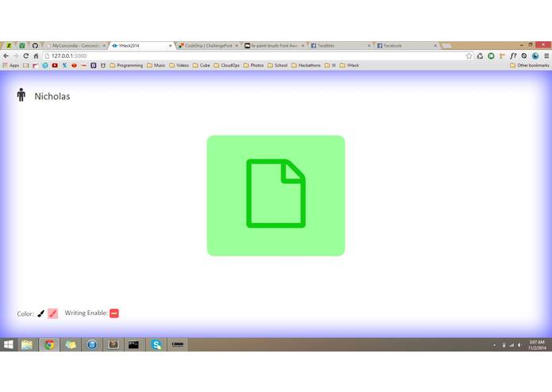This screenshot has height=392, width=552.
Task: Close the YHack2014 tab
Action: pos(171,46)
